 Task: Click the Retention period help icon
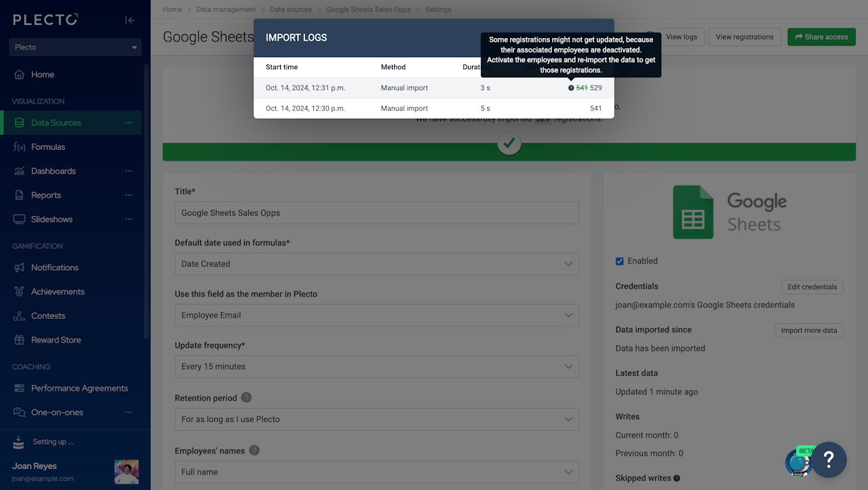246,398
